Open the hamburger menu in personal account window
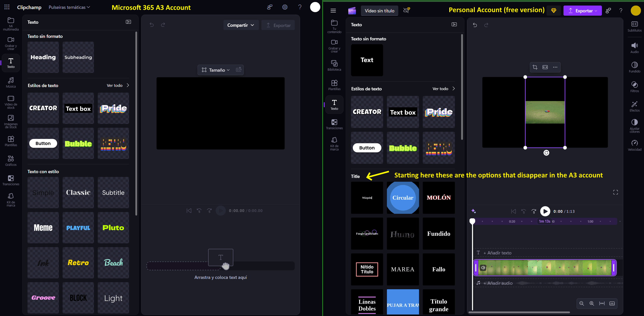The image size is (644, 316). (x=333, y=11)
